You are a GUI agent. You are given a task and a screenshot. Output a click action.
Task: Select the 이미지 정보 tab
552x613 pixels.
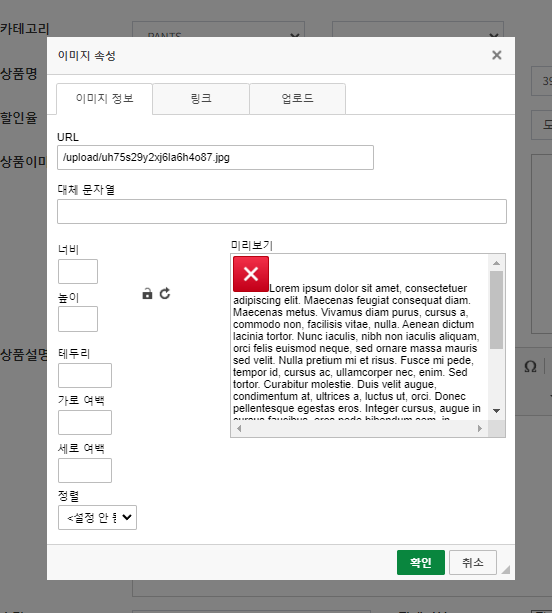pos(104,99)
